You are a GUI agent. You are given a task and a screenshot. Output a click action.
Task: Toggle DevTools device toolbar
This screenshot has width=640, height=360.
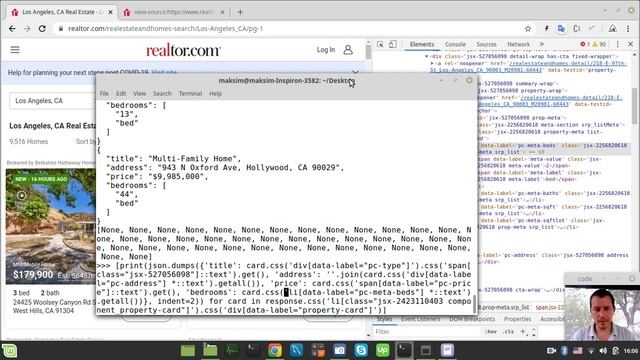392,44
